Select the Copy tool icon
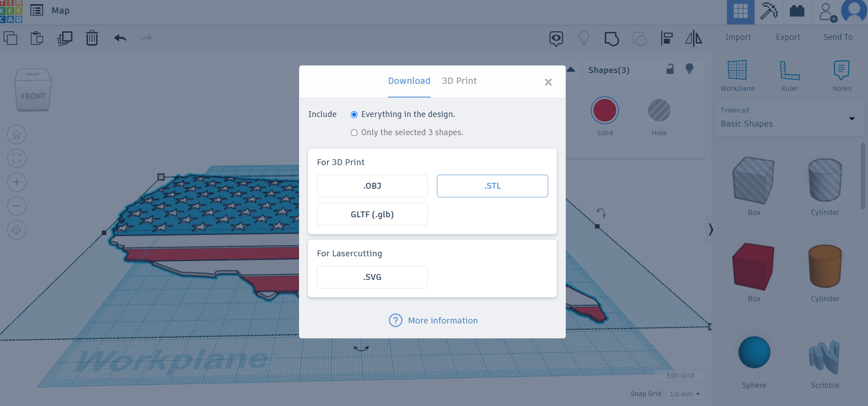Screen dimensions: 868x406 pyautogui.click(x=10, y=38)
